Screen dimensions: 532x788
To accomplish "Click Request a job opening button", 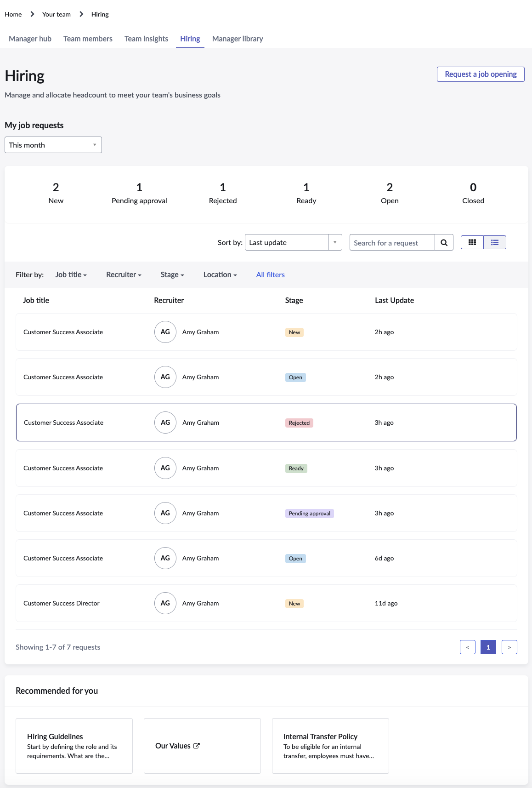I will 481,74.
